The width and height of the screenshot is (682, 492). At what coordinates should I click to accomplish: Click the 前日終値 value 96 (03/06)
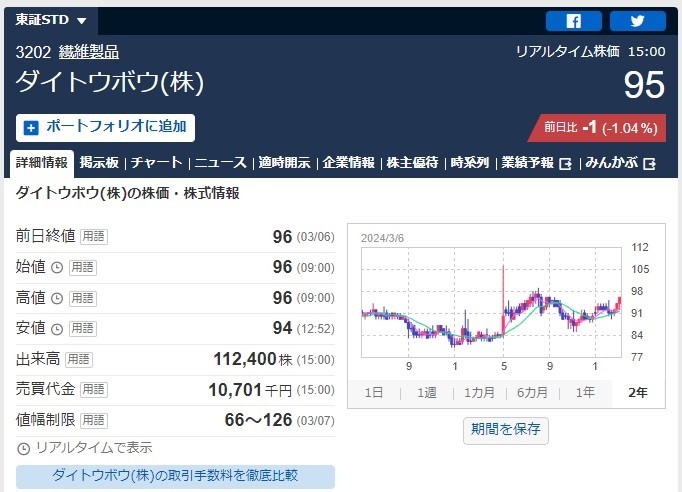click(304, 237)
